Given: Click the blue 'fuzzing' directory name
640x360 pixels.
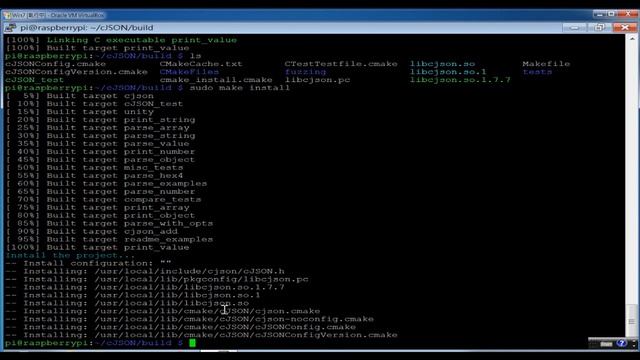Looking at the screenshot, I should (x=305, y=72).
